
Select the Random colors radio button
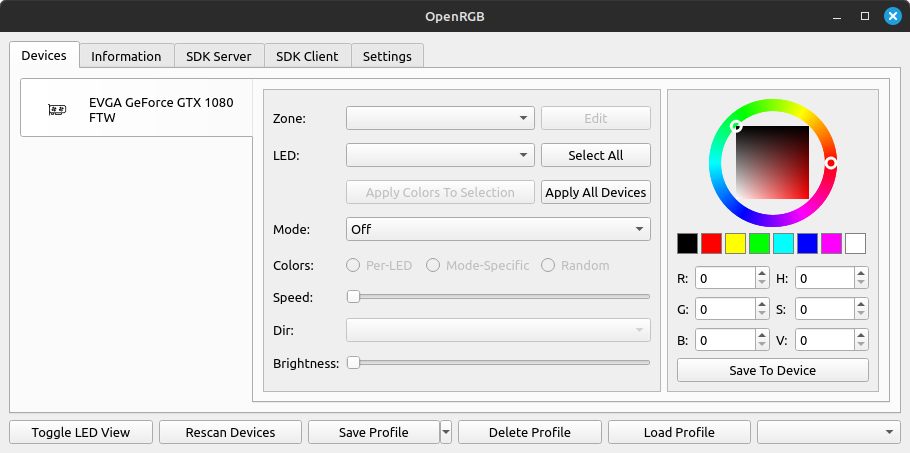tap(575, 266)
